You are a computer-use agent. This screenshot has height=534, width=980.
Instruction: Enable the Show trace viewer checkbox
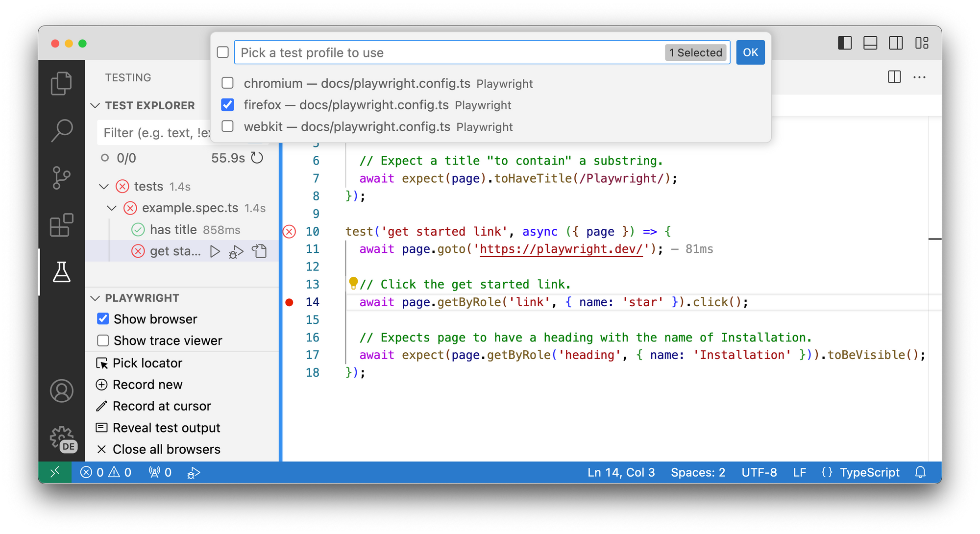click(103, 340)
